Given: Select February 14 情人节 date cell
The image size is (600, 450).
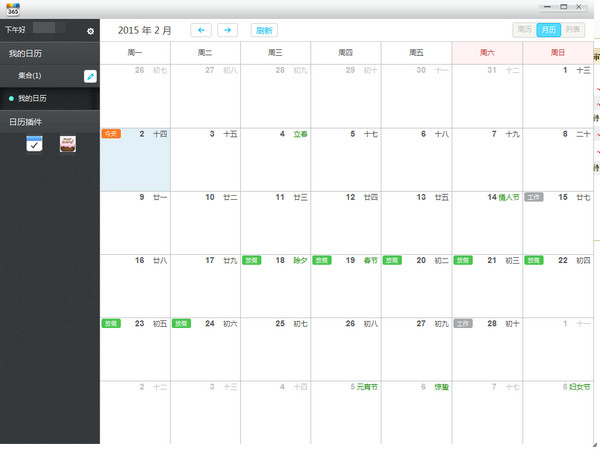Looking at the screenshot, I should [487, 223].
